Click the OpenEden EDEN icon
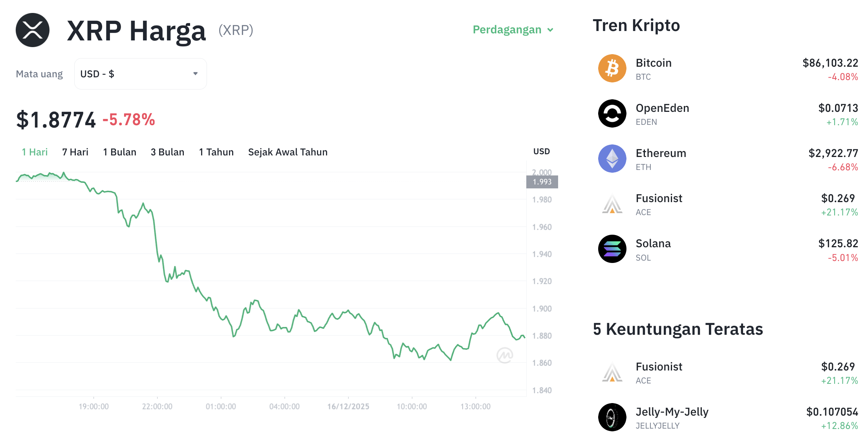This screenshot has height=438, width=868. [x=612, y=113]
